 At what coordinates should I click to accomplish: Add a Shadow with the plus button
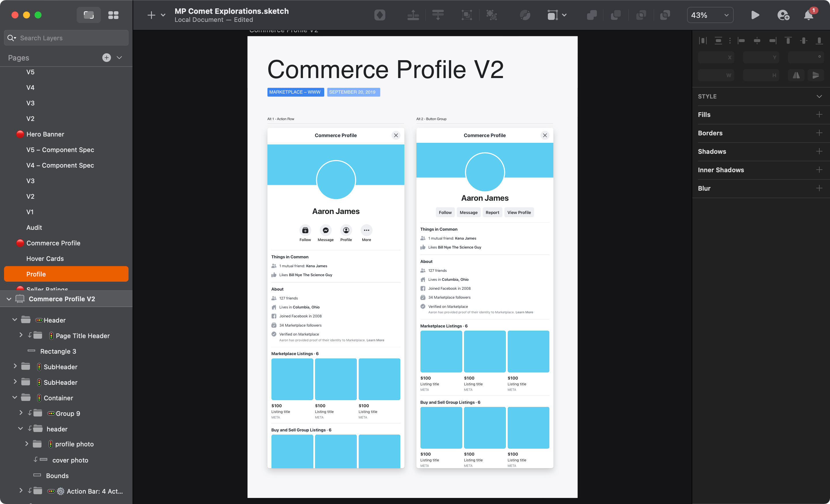point(820,151)
